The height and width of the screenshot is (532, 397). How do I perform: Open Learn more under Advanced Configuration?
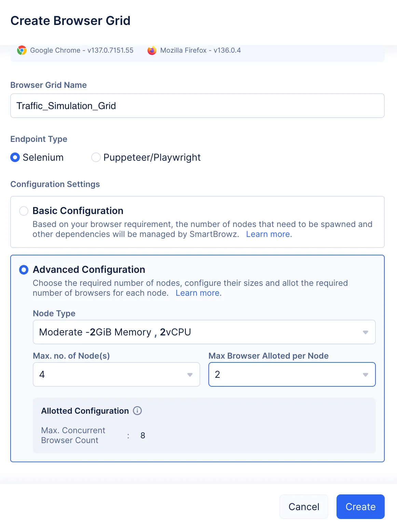pyautogui.click(x=198, y=293)
